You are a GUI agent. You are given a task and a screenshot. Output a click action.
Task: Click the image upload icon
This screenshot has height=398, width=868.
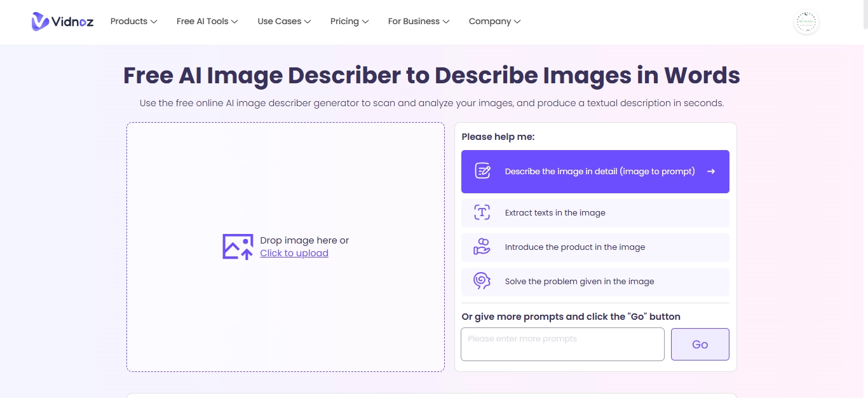tap(238, 247)
